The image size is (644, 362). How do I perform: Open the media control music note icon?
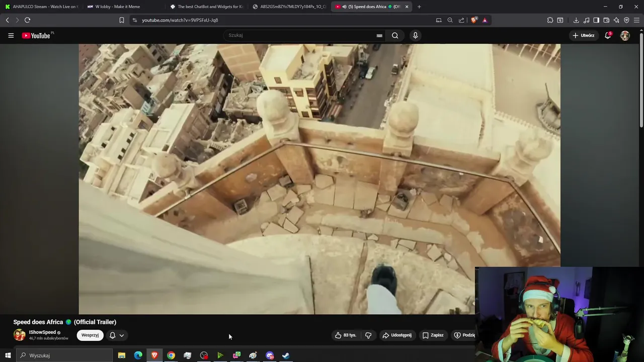(587, 20)
